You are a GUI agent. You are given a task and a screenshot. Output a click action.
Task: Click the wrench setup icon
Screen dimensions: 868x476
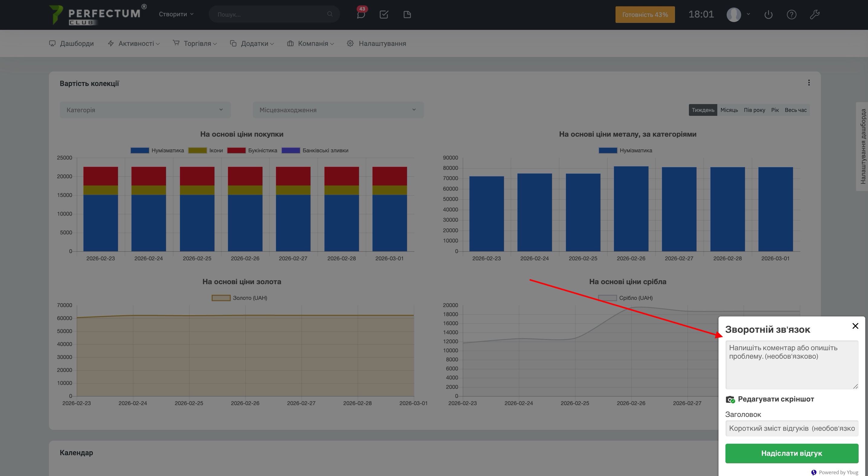coord(815,14)
